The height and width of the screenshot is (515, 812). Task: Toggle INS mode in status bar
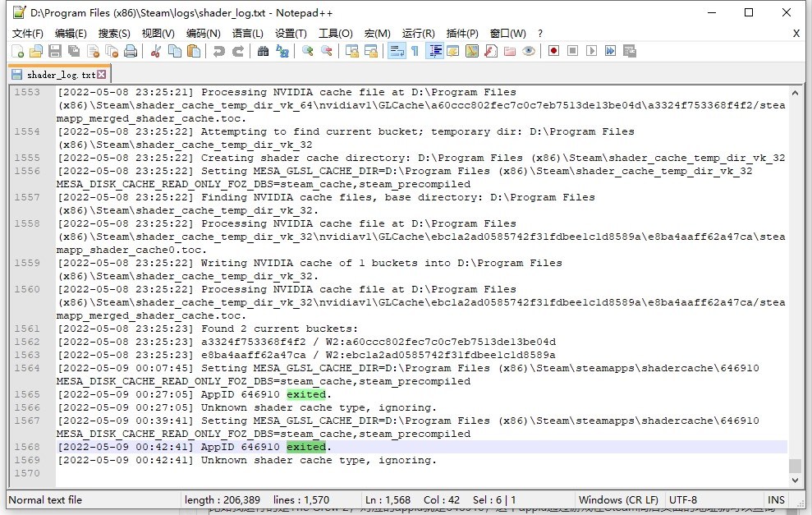[776, 500]
